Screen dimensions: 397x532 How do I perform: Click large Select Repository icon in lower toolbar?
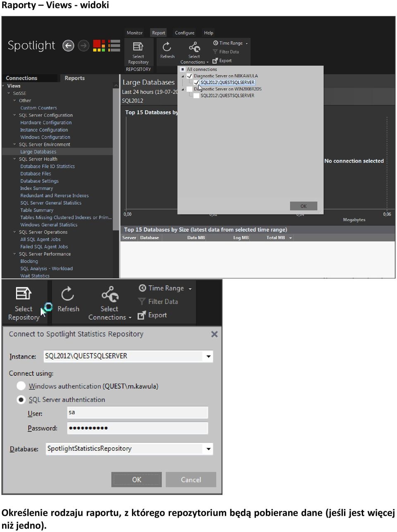tap(23, 293)
